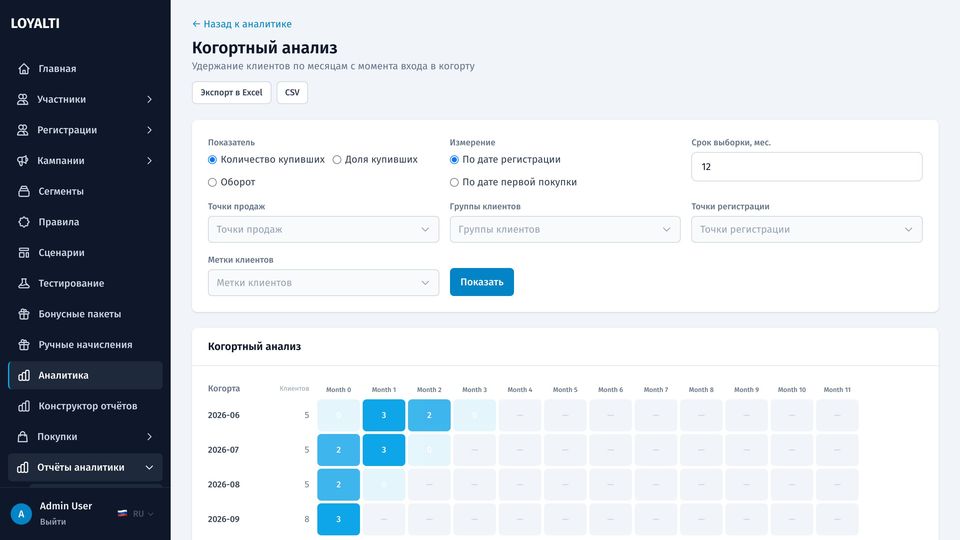The image size is (960, 540).
Task: Click Month 0 cell for cohort 2026-08
Action: 339,484
